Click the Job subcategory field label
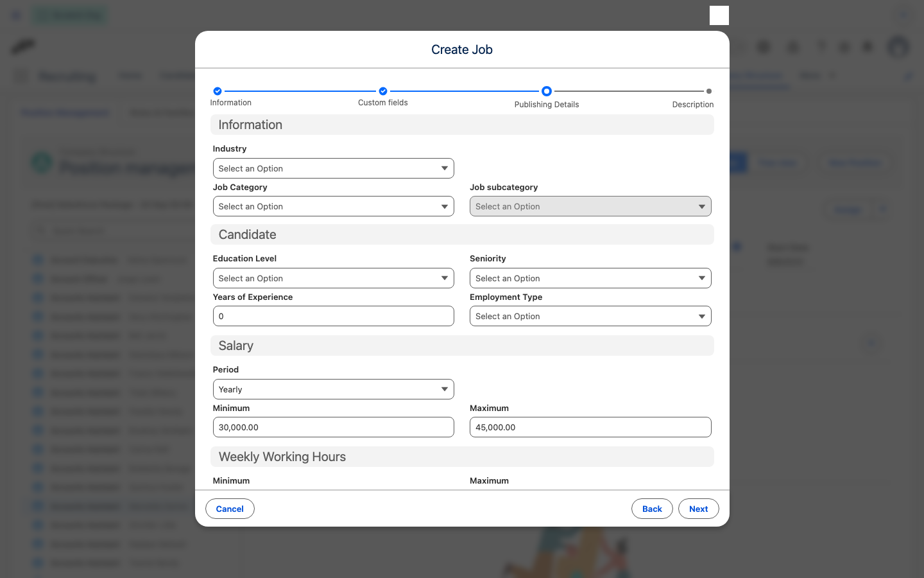Screen dimensions: 924x578 click(504, 187)
